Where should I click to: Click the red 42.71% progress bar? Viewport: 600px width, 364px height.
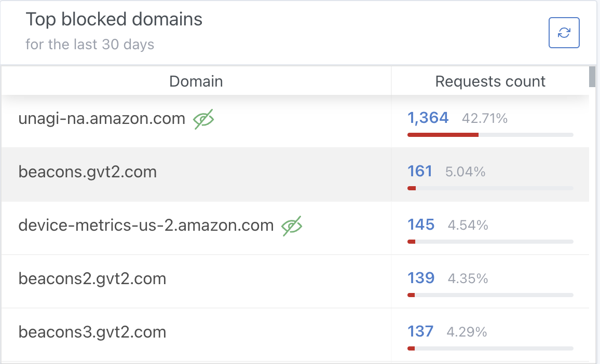point(443,135)
